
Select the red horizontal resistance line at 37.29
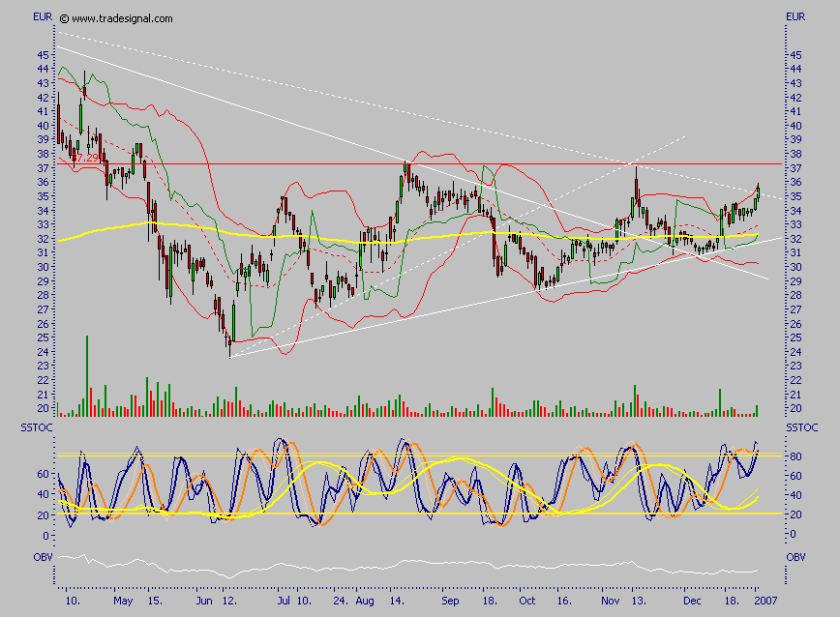point(419,164)
